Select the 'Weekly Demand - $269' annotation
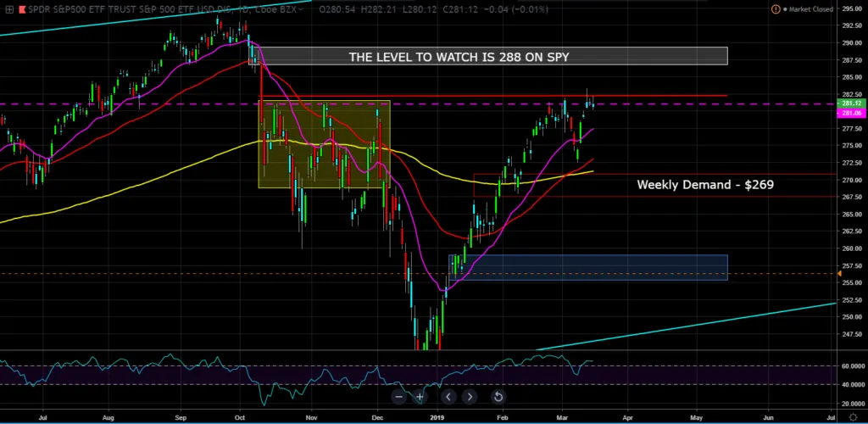Screen dimensions: 868x424 click(705, 185)
